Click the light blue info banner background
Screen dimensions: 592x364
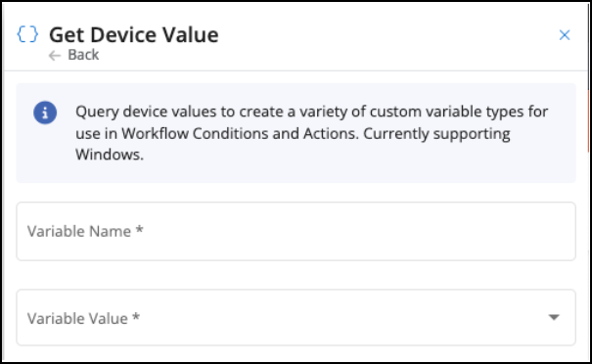pos(296,133)
